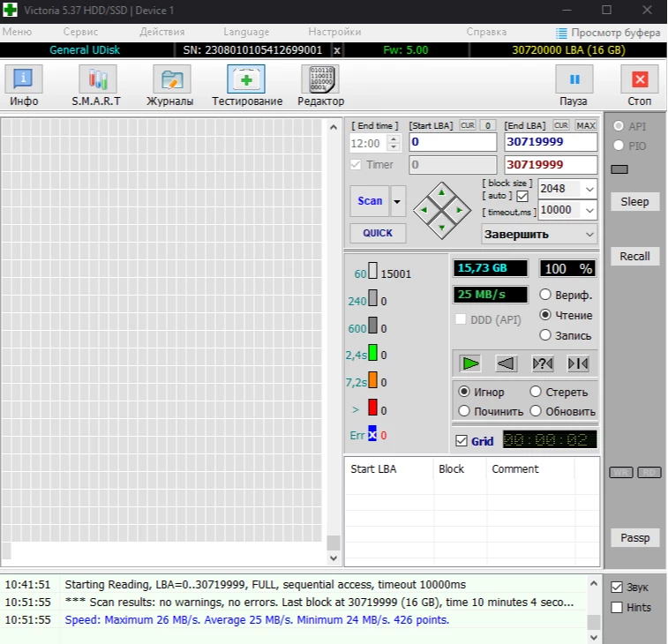Screen dimensions: 668x644
Task: Select the Вериф. verification mode
Action: coord(545,295)
